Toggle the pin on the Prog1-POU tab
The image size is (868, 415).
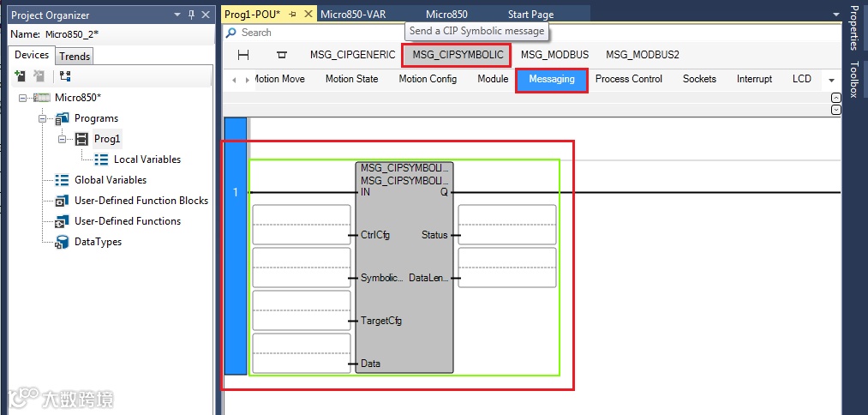click(293, 15)
